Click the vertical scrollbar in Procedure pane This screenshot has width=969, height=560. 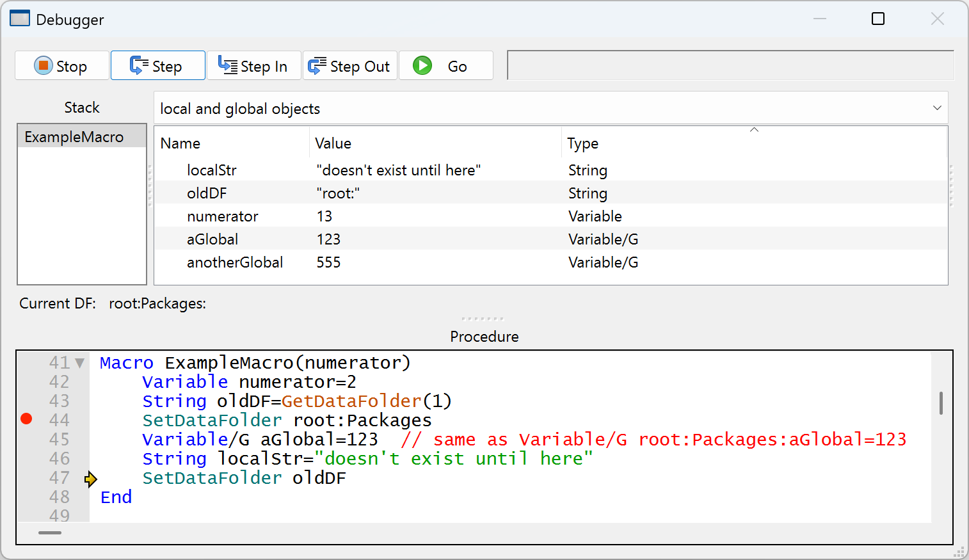[940, 403]
